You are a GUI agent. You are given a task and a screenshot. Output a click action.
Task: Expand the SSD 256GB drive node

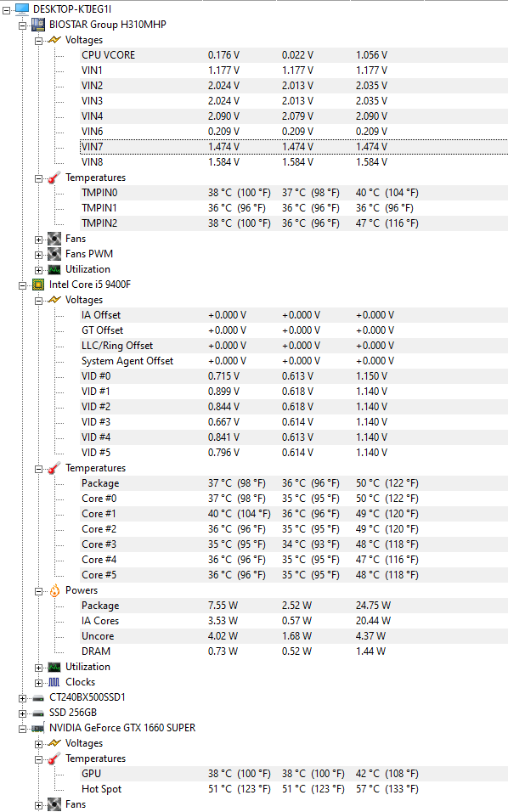(22, 713)
